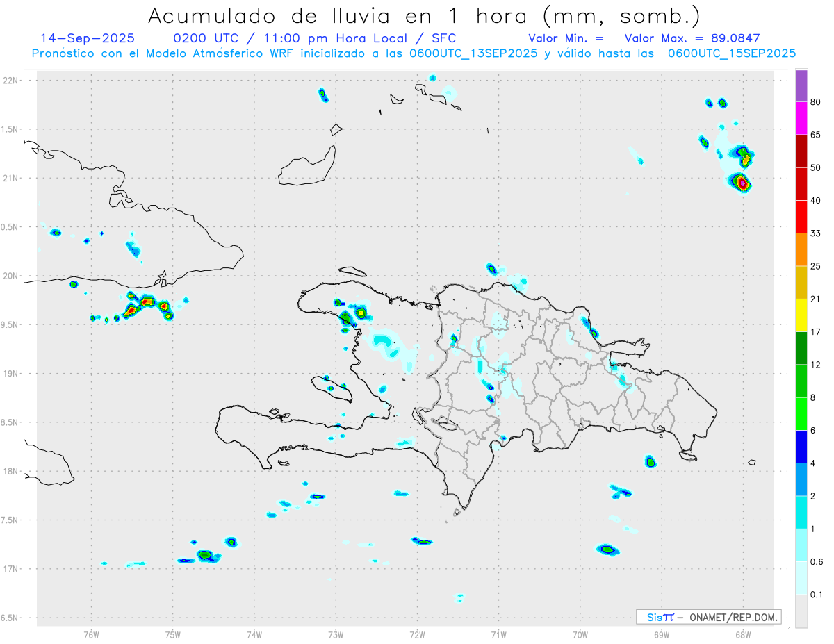Image resolution: width=834 pixels, height=644 pixels.
Task: Click the '75W' longitude label
Action: pos(173,634)
